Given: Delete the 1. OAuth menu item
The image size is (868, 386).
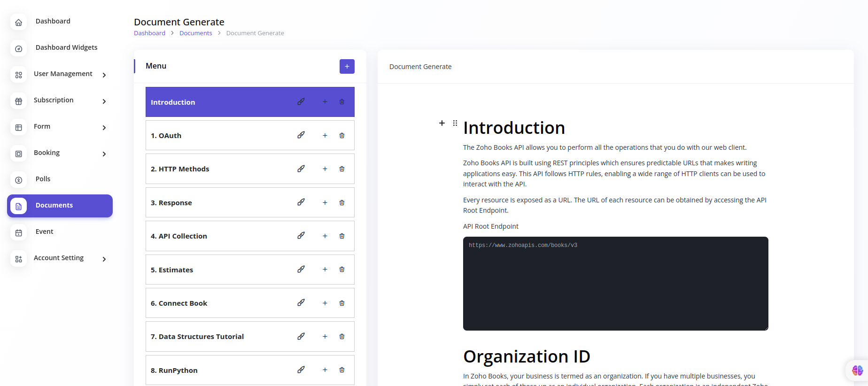Looking at the screenshot, I should pyautogui.click(x=342, y=135).
